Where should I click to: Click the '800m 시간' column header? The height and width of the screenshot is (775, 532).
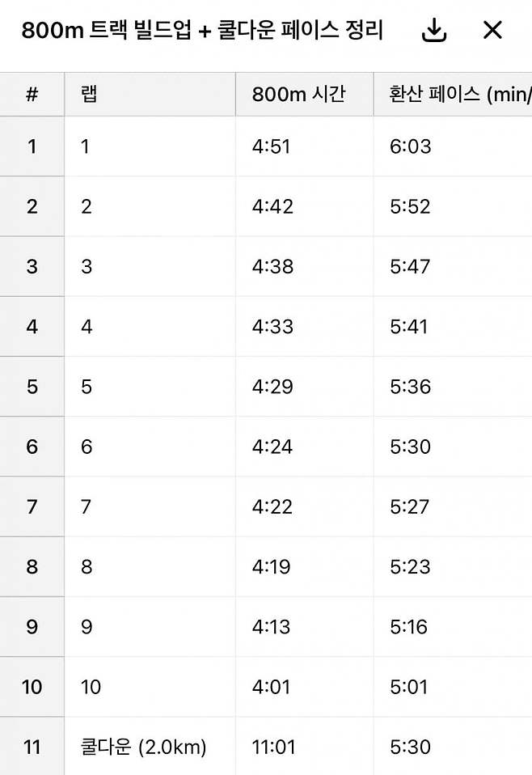pos(304,95)
